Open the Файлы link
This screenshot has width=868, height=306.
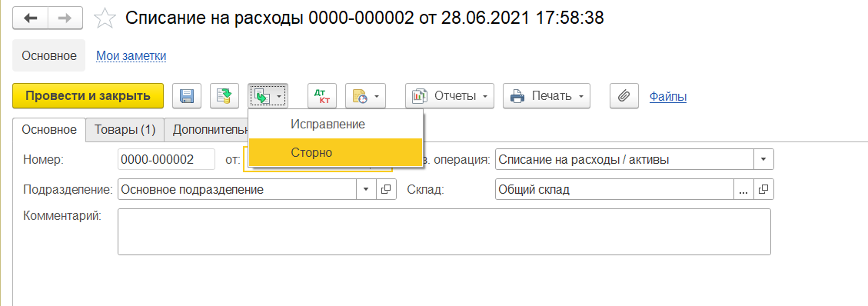[x=667, y=96]
